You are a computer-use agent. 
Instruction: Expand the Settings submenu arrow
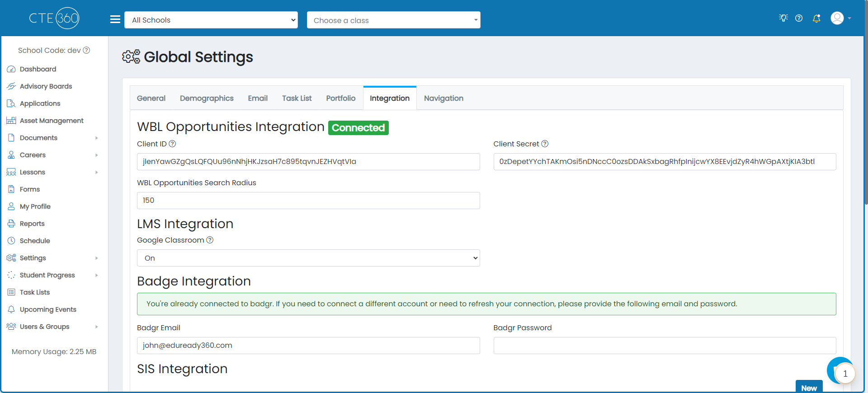click(97, 258)
